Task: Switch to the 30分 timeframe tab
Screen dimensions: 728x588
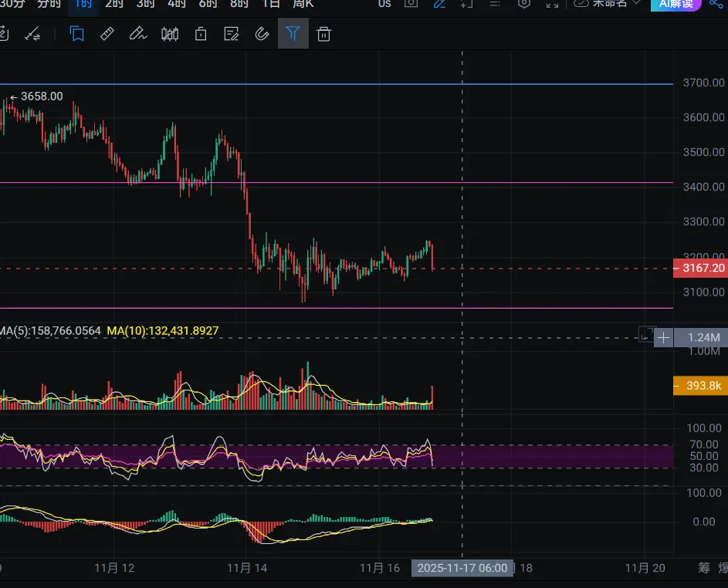Action: click(x=12, y=4)
